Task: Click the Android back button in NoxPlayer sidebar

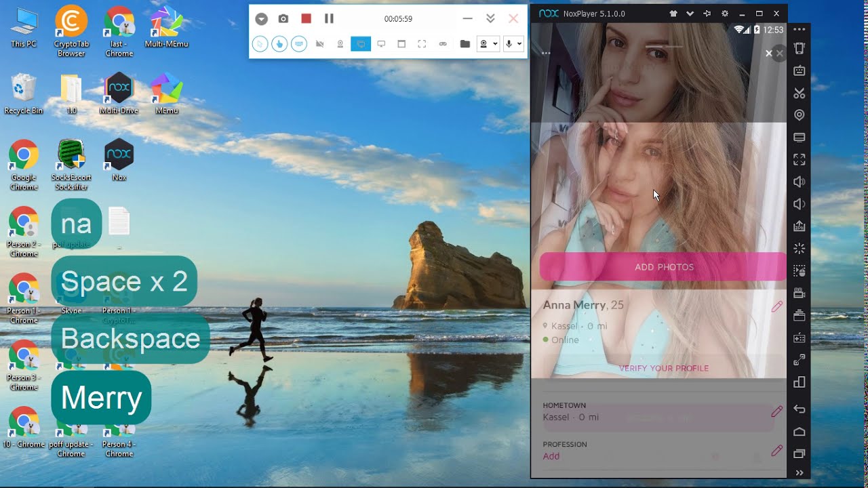Action: tap(800, 409)
